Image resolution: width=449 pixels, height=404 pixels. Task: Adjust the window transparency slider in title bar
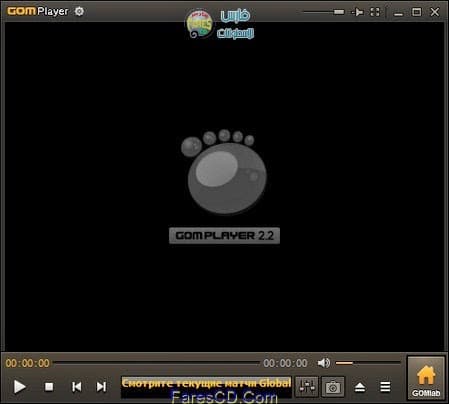point(323,12)
